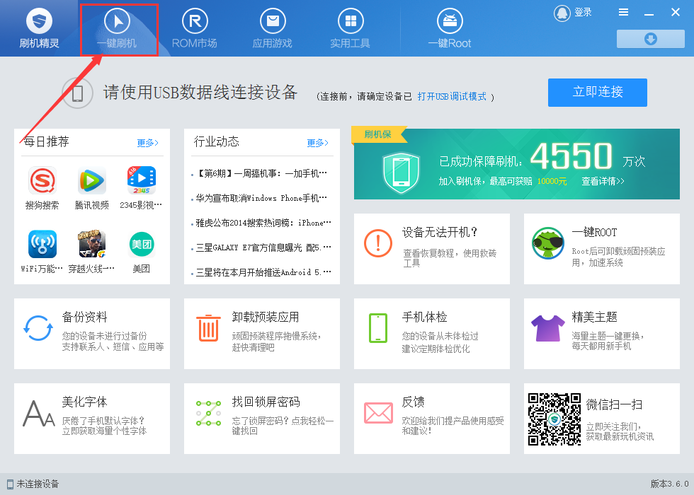Viewport: 694px width, 495px height.
Task: Open news 【第6期】一周搞机事
Action: 261,174
